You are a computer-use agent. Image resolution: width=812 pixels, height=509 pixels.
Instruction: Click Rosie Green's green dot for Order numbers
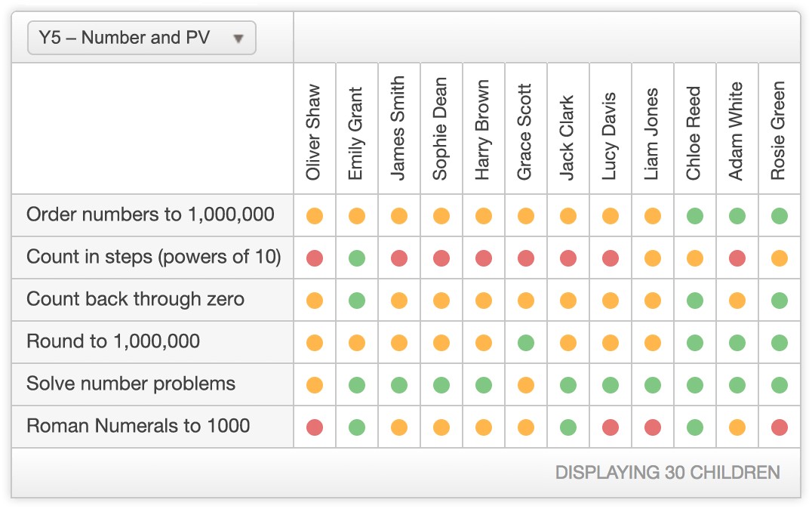coord(780,216)
